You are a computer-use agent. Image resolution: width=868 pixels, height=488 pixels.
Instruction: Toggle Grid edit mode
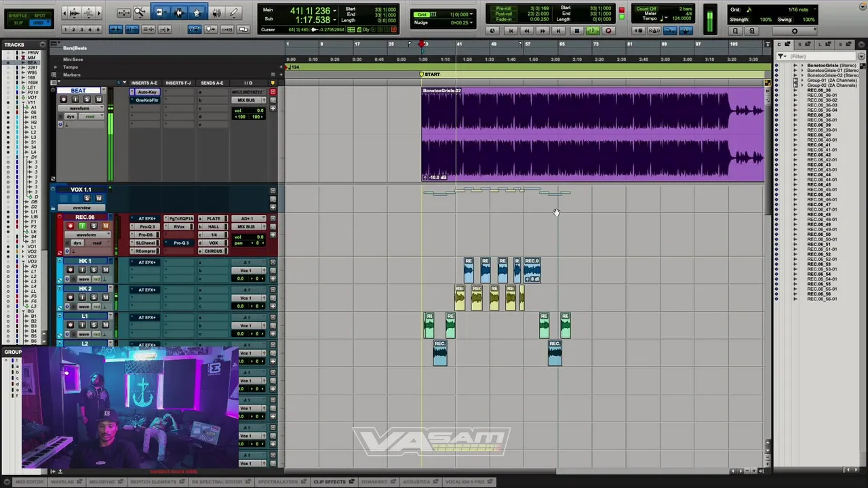coord(41,22)
